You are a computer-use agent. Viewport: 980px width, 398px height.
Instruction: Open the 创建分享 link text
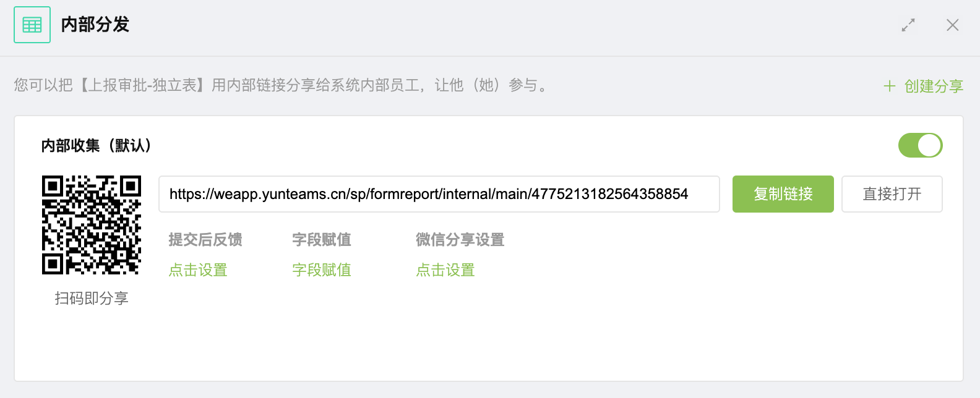934,86
